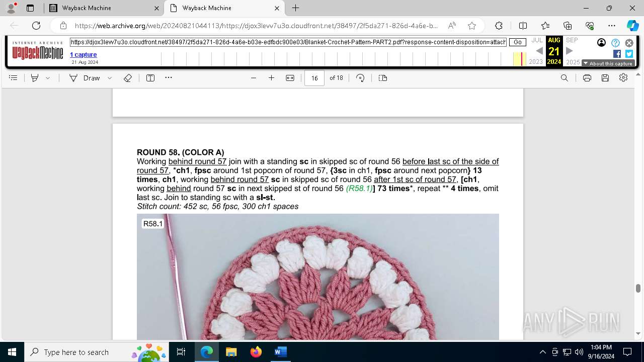This screenshot has width=644, height=362.
Task: Add page to favorites star
Action: point(472,26)
